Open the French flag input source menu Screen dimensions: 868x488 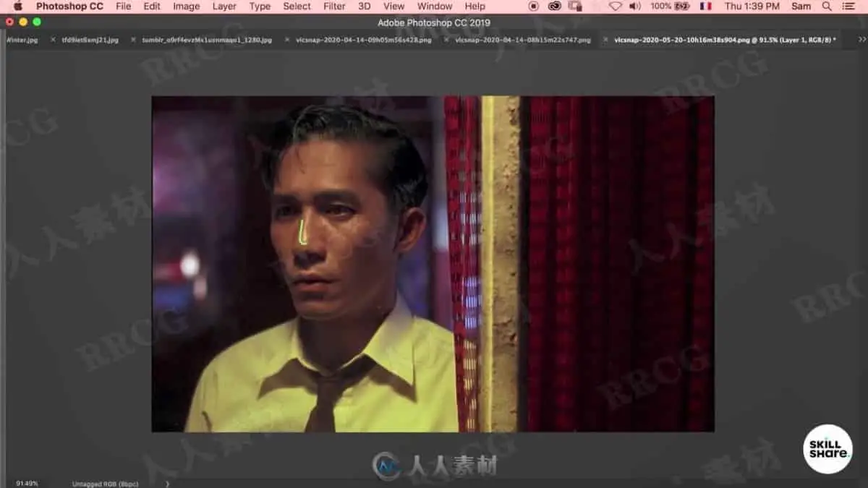point(705,6)
